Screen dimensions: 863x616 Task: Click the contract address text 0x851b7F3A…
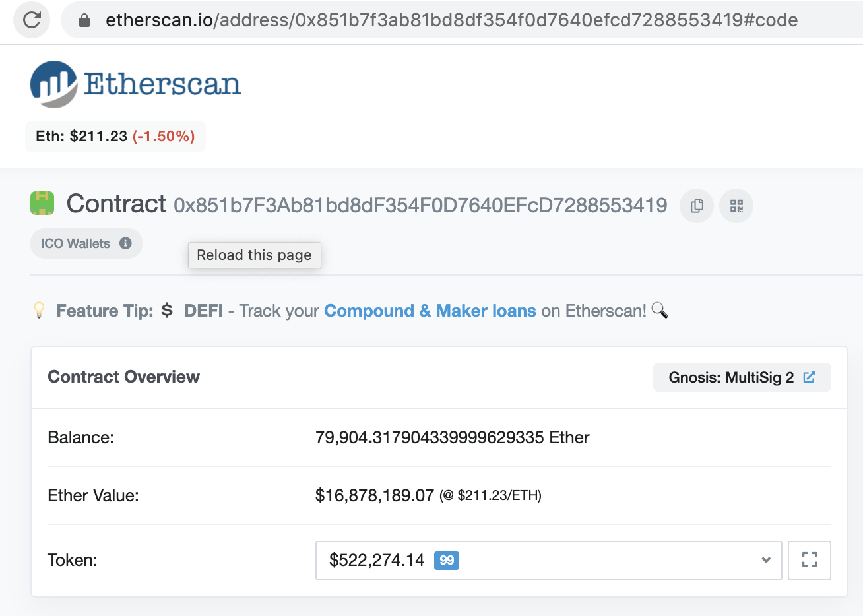coord(420,205)
